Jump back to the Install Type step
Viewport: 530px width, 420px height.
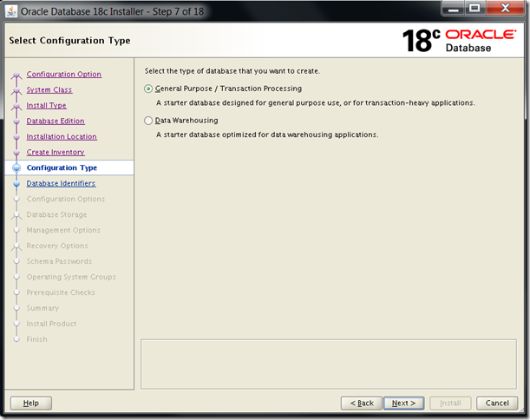[x=46, y=105]
